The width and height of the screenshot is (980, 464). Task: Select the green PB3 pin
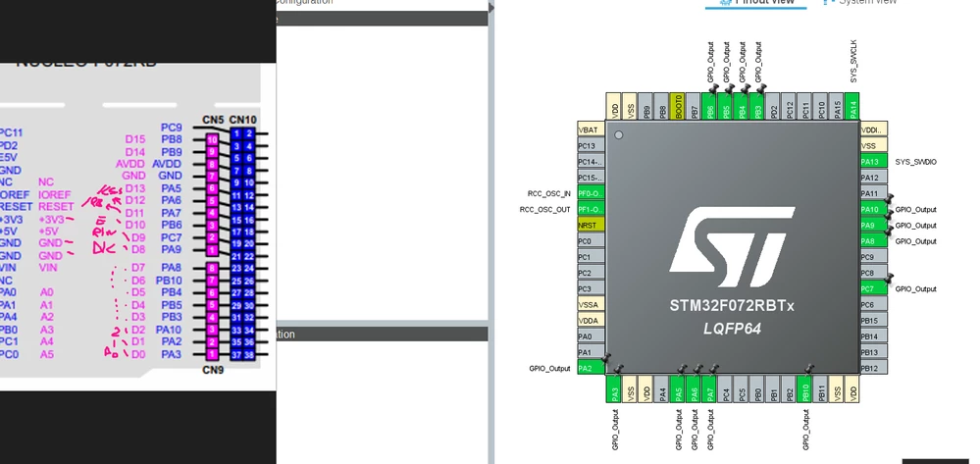(x=756, y=106)
